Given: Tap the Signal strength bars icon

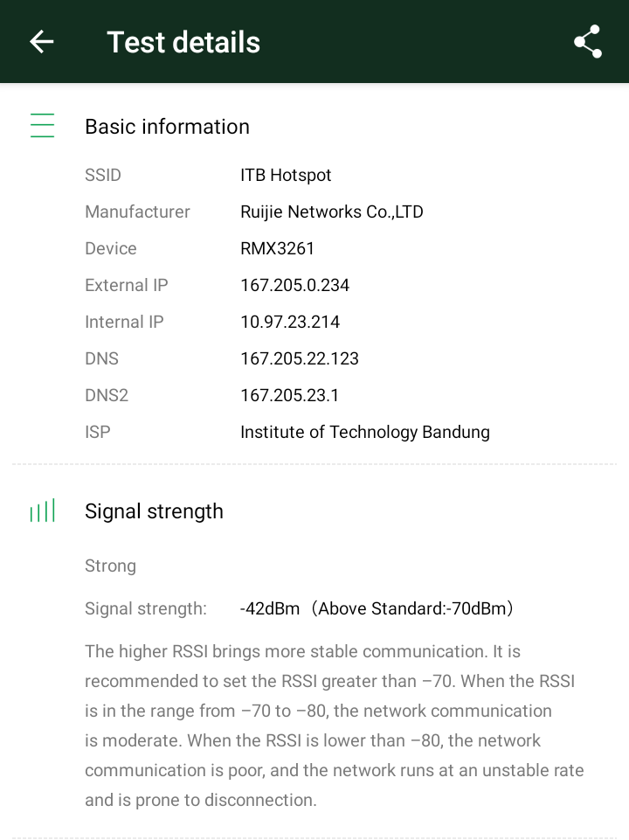Looking at the screenshot, I should (42, 511).
